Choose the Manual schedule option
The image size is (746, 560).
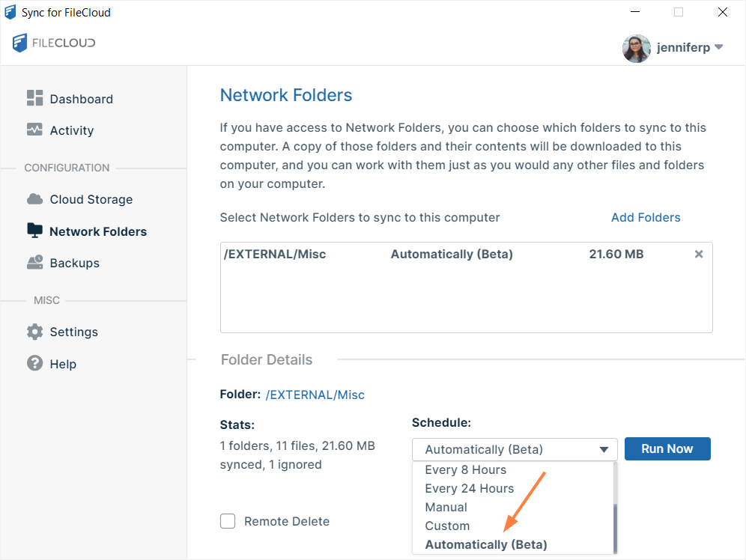[x=446, y=507]
